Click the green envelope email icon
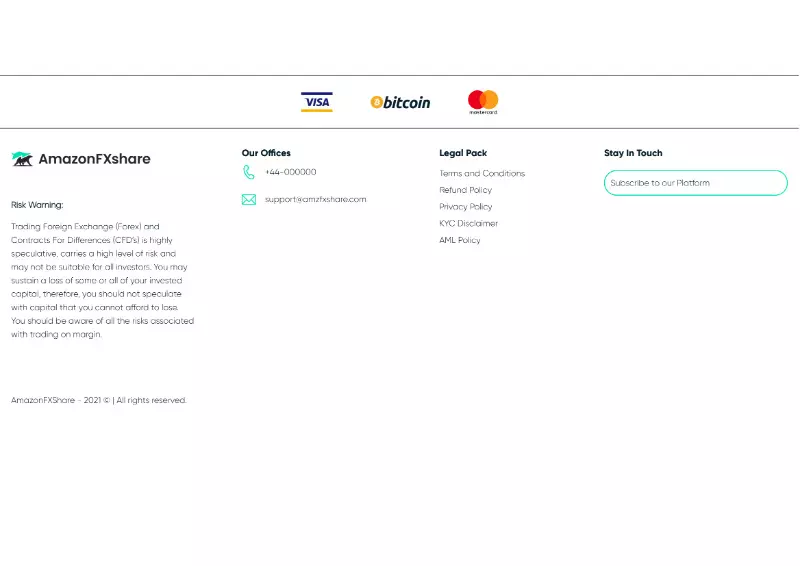Image resolution: width=800 pixels, height=566 pixels. click(x=249, y=199)
